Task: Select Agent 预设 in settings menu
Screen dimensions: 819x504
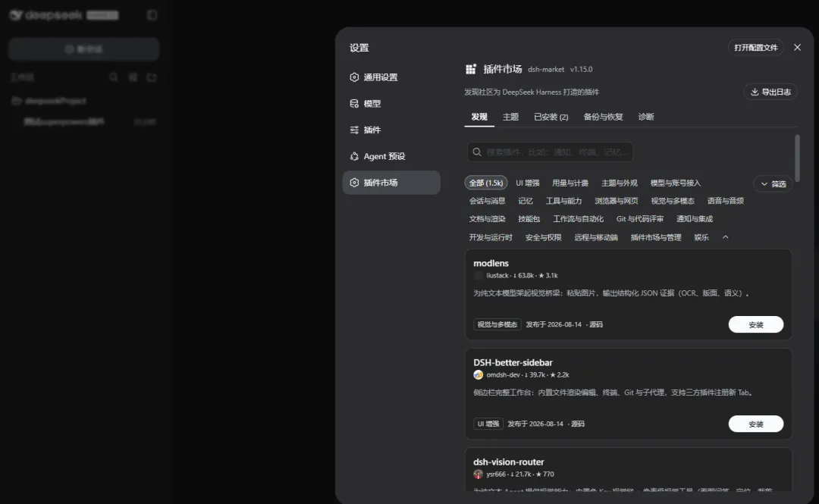Action: click(391, 156)
